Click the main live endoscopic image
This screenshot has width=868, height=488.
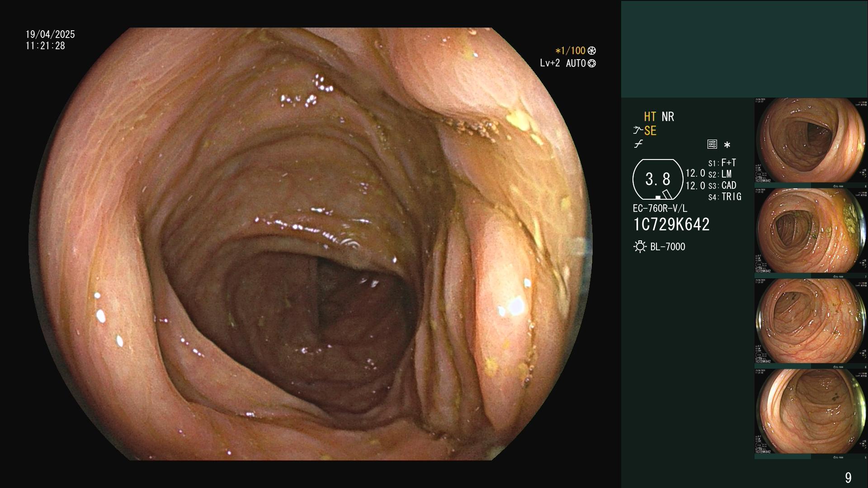tap(310, 244)
